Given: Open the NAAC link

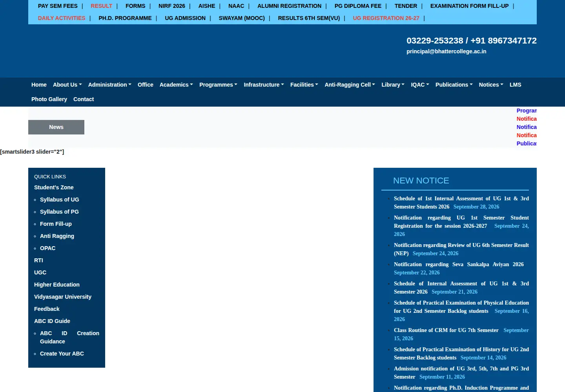Looking at the screenshot, I should pyautogui.click(x=236, y=6).
